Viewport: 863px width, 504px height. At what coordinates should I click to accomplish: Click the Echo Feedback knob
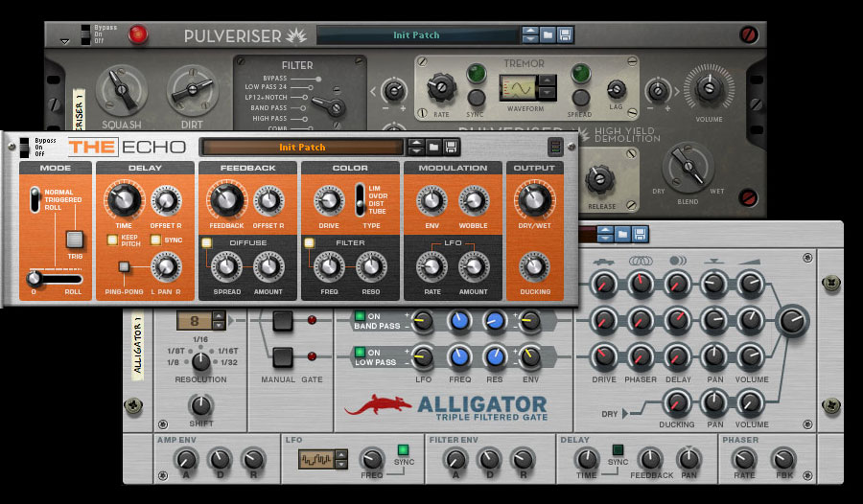click(226, 199)
